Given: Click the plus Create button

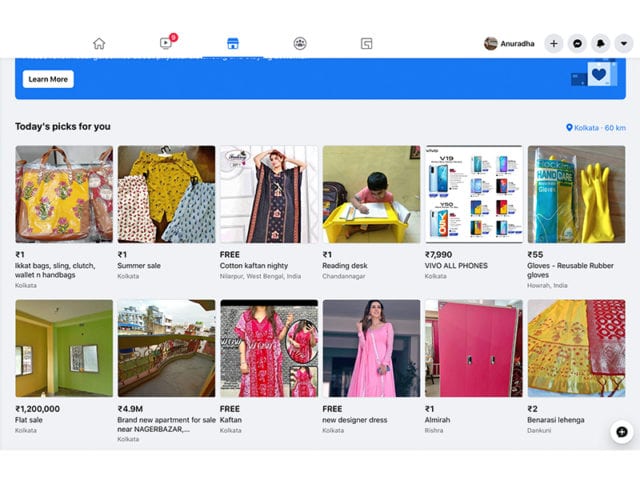Looking at the screenshot, I should coord(554,43).
